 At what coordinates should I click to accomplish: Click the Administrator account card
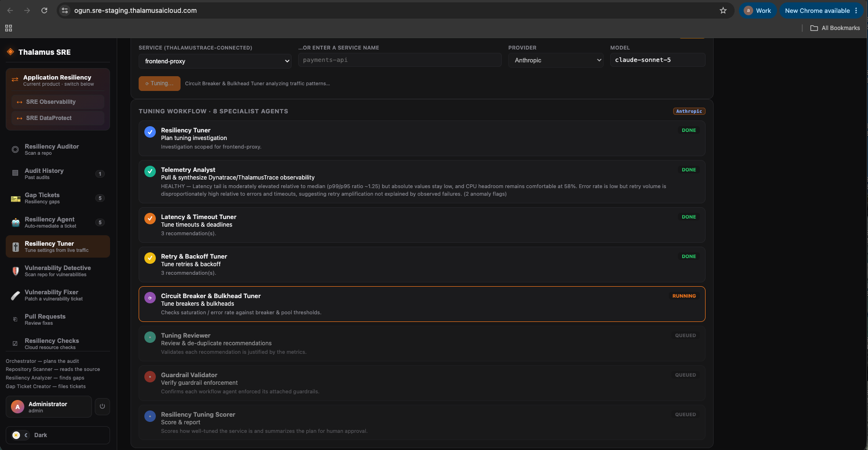[49, 407]
